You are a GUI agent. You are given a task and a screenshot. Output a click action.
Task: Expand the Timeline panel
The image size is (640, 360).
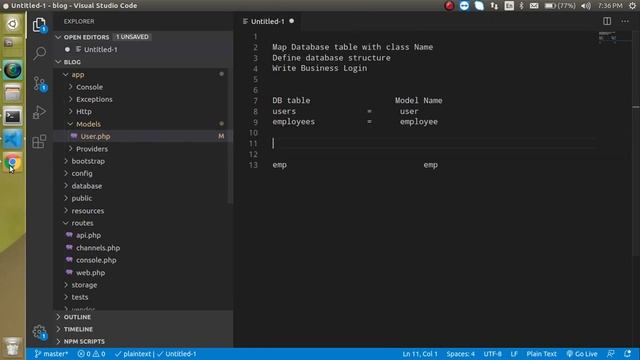143,329
